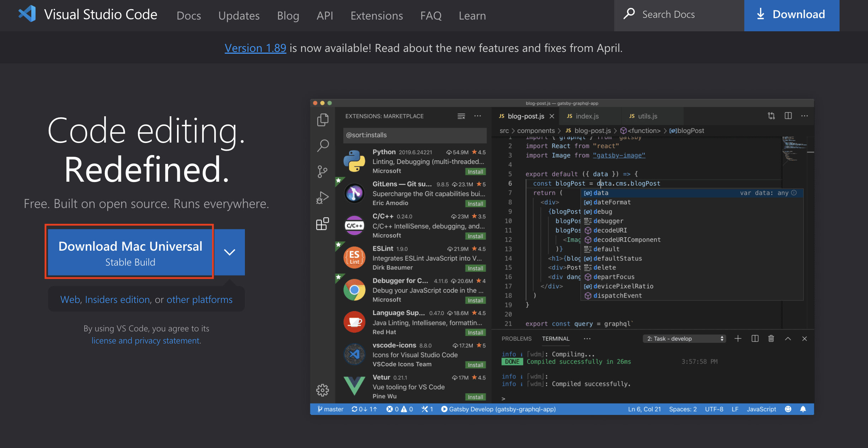Open the other platforms link
This screenshot has width=868, height=448.
pos(199,299)
